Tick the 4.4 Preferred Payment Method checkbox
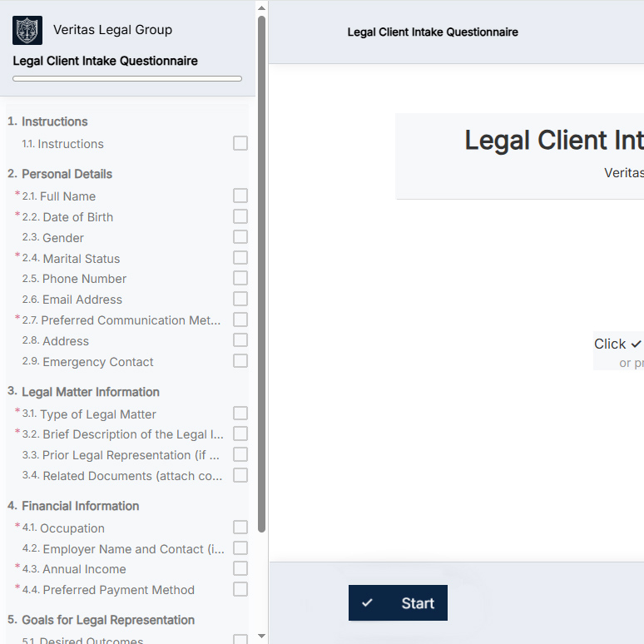The height and width of the screenshot is (644, 644). tap(240, 589)
